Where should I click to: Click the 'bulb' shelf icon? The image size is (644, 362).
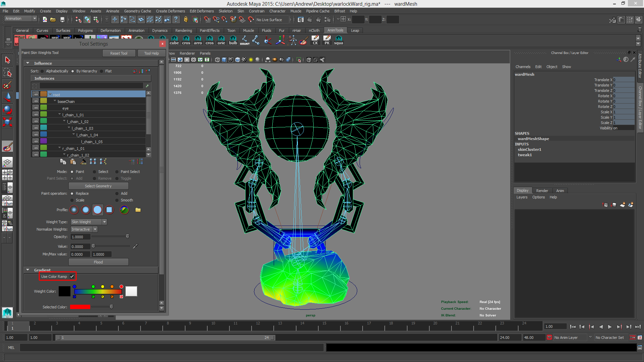click(x=233, y=40)
